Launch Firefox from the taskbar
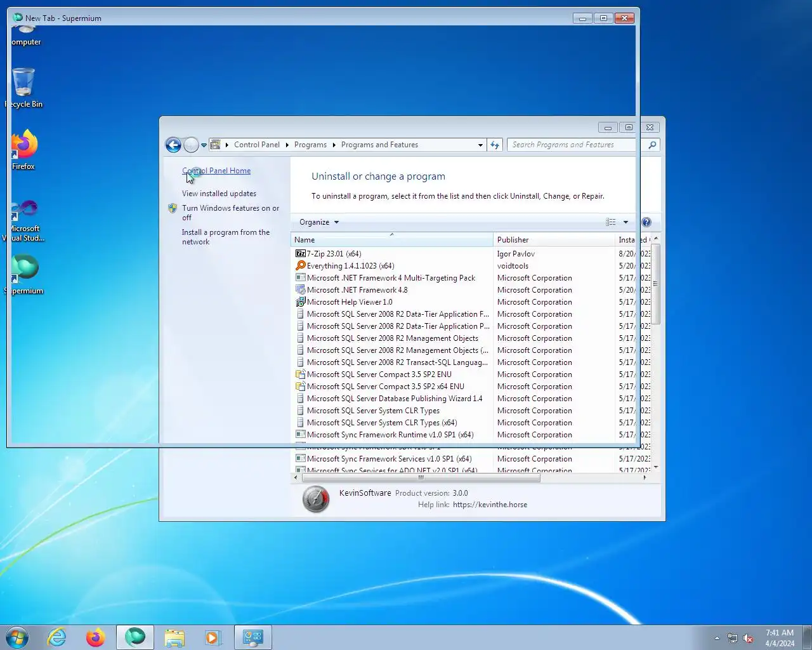This screenshot has width=812, height=650. [x=95, y=637]
